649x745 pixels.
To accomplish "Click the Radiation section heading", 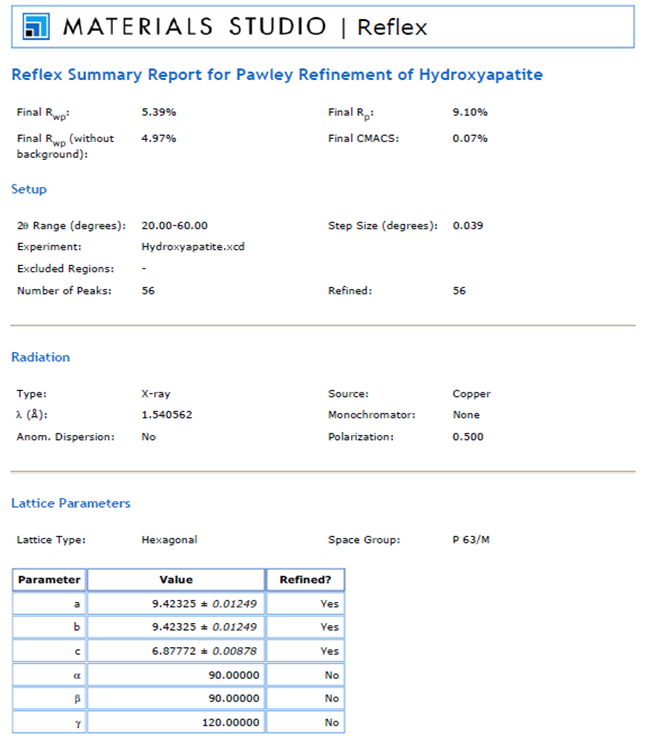I will (40, 357).
